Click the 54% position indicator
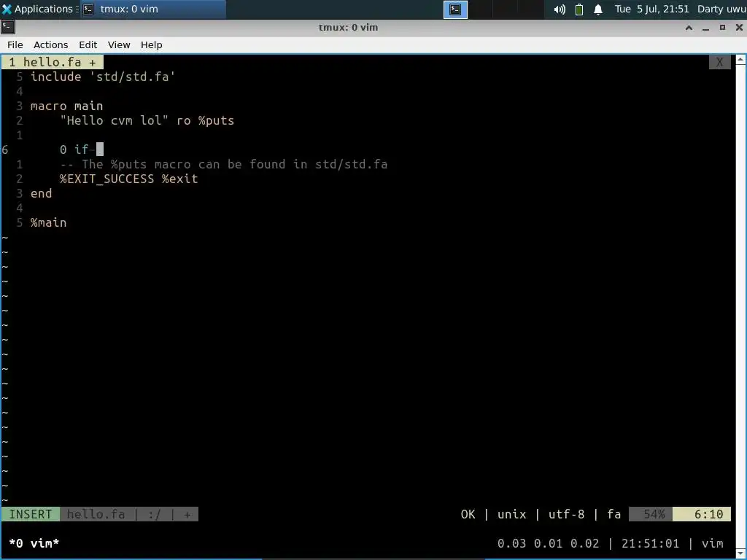The width and height of the screenshot is (747, 560). click(x=651, y=514)
